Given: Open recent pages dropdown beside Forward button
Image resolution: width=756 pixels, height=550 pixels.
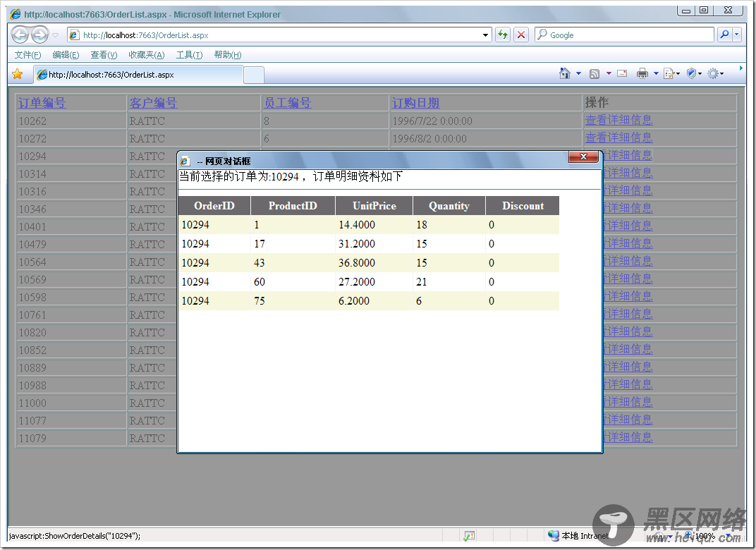Looking at the screenshot, I should click(55, 35).
